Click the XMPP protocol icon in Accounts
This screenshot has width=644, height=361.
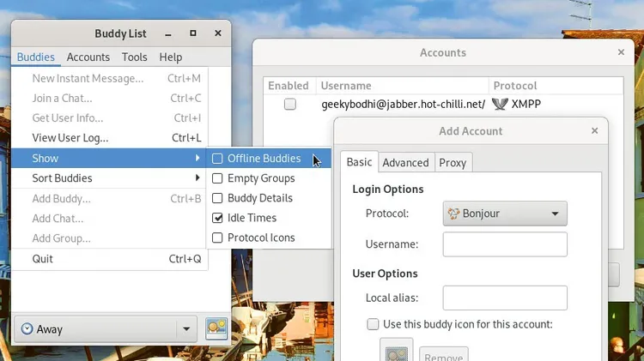pos(500,105)
